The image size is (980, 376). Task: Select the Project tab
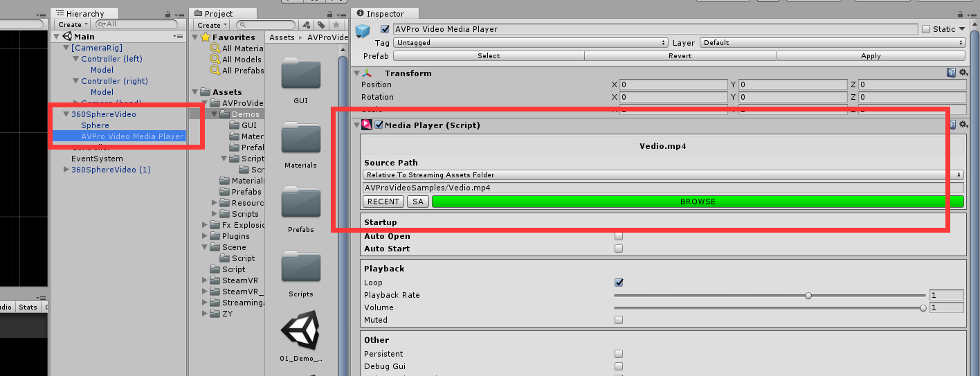[x=222, y=14]
